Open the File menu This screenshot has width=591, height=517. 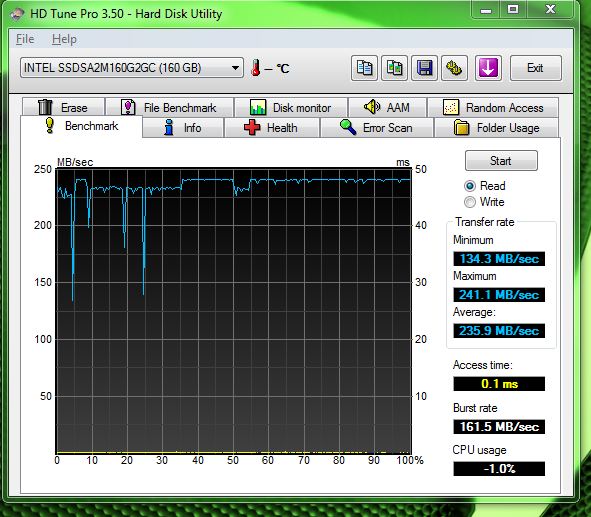click(x=25, y=39)
